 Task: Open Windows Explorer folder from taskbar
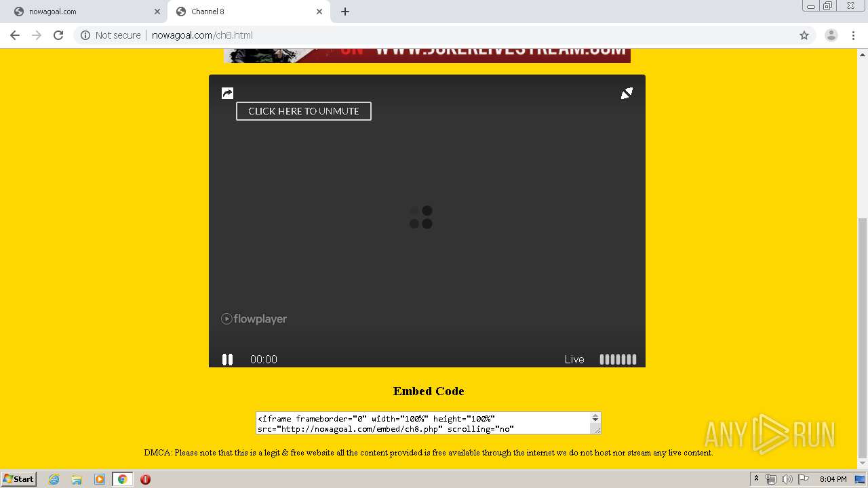77,479
